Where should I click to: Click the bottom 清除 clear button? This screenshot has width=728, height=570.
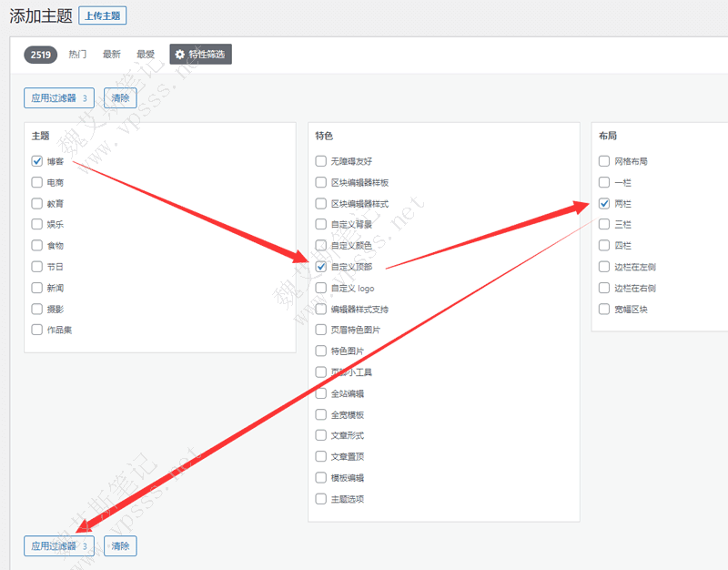pos(120,546)
